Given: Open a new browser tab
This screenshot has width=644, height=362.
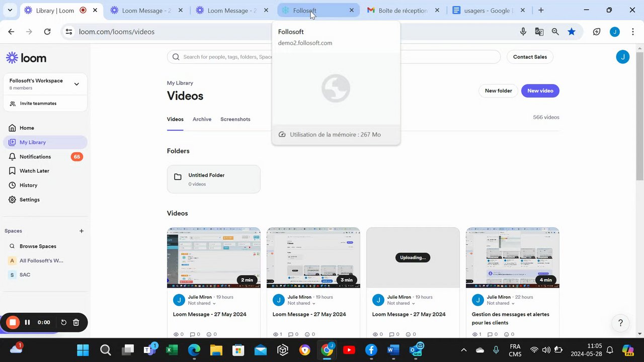Looking at the screenshot, I should tap(541, 10).
